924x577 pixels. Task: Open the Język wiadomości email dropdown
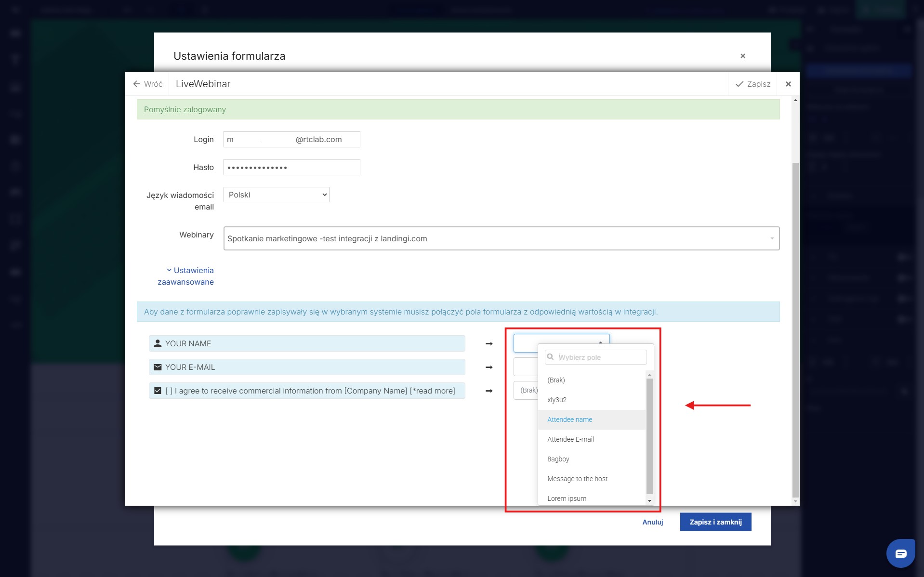point(276,195)
